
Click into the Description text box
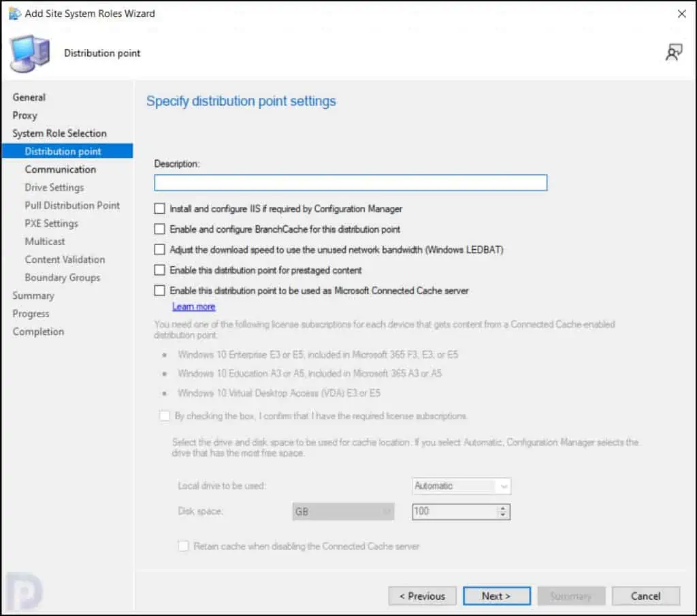351,182
